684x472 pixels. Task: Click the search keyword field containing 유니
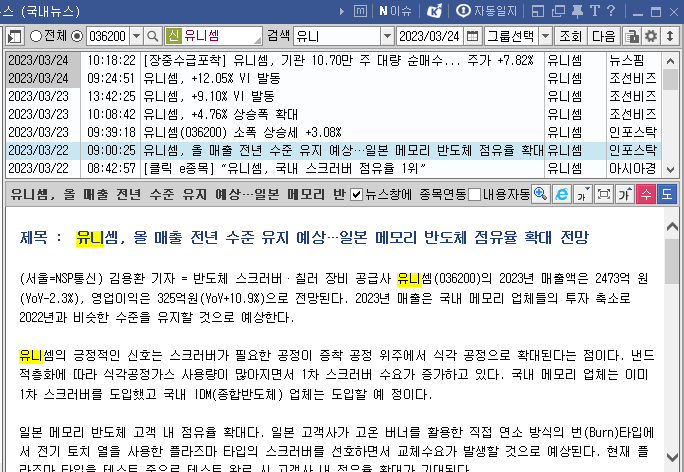pyautogui.click(x=337, y=36)
